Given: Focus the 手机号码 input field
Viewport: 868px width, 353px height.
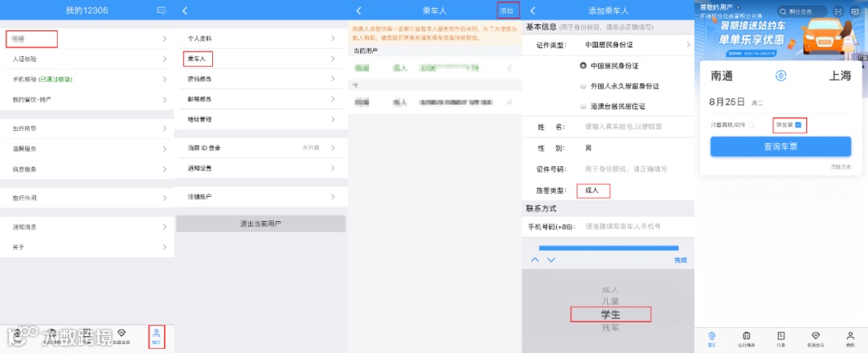Looking at the screenshot, I should [624, 227].
